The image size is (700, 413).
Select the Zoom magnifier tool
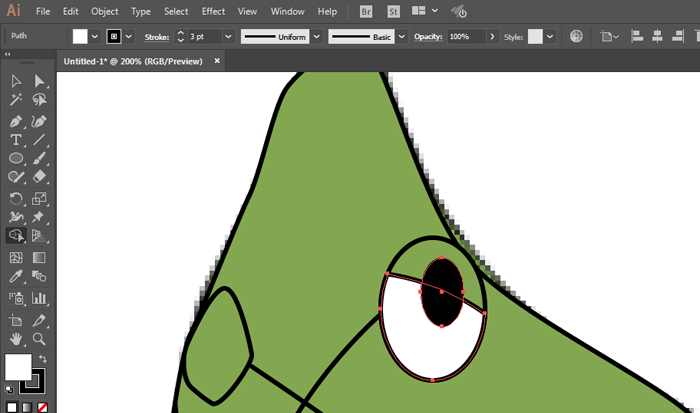pos(40,340)
